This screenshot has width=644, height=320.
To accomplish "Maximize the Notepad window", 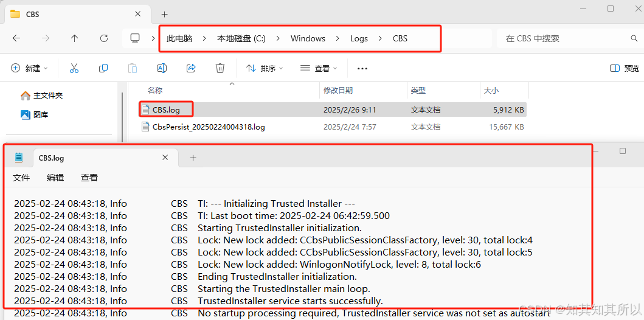I will pos(623,151).
